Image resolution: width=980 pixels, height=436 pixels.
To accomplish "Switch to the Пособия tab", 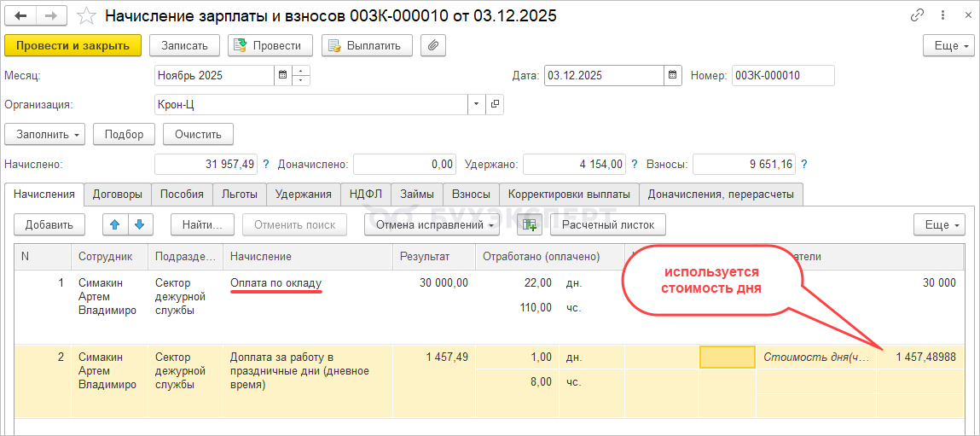I will coord(182,195).
